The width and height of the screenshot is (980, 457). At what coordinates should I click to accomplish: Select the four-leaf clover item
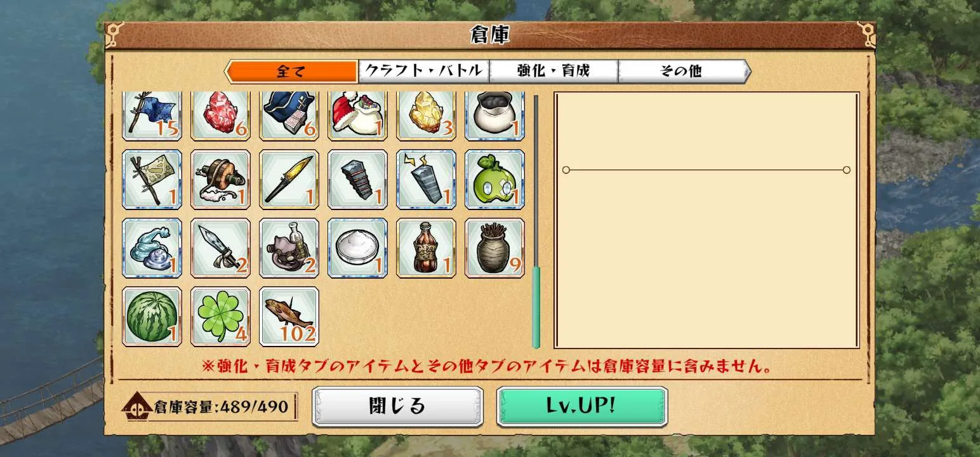tap(220, 316)
